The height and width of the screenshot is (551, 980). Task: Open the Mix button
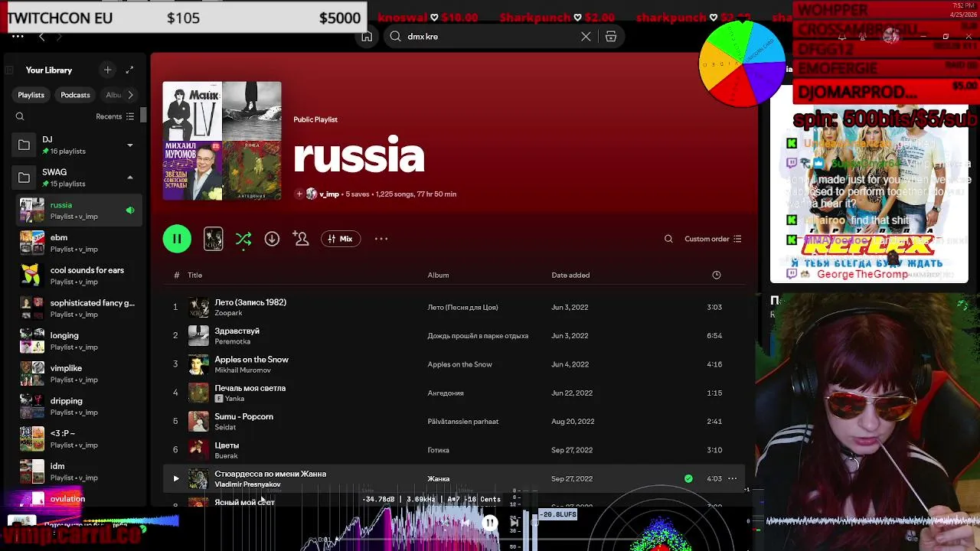[340, 239]
